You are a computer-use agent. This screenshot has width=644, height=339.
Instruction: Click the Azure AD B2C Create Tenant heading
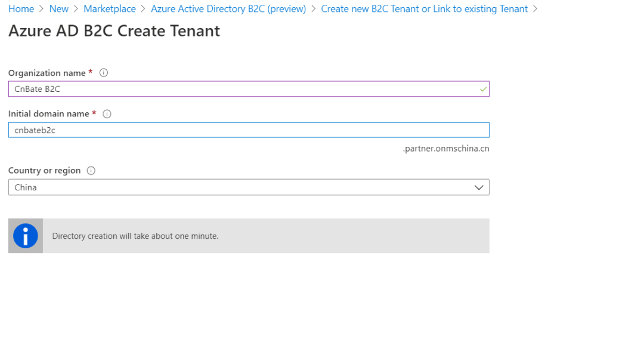[x=114, y=31]
